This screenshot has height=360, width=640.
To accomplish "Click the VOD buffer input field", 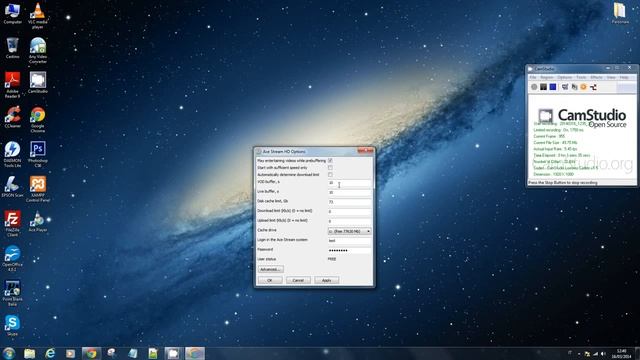I will 349,183.
